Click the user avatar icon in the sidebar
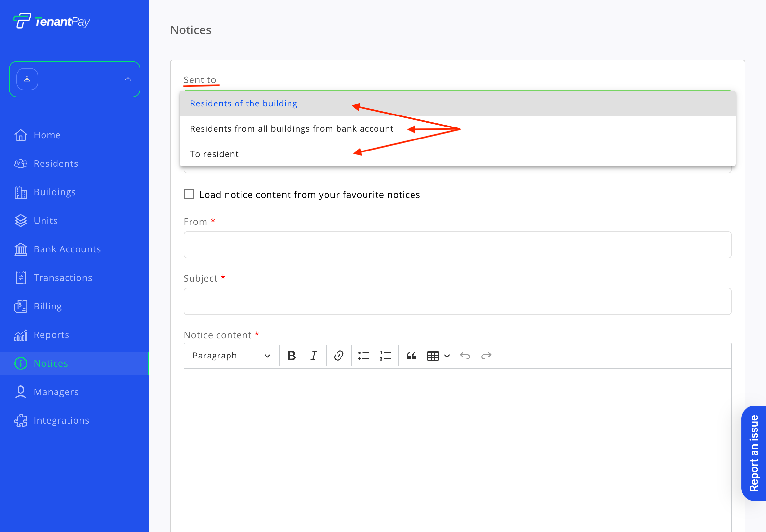This screenshot has height=532, width=766. pos(27,79)
